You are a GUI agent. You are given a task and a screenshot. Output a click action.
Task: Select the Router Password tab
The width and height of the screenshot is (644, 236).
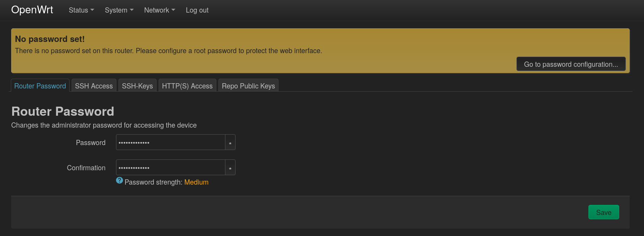pyautogui.click(x=40, y=86)
